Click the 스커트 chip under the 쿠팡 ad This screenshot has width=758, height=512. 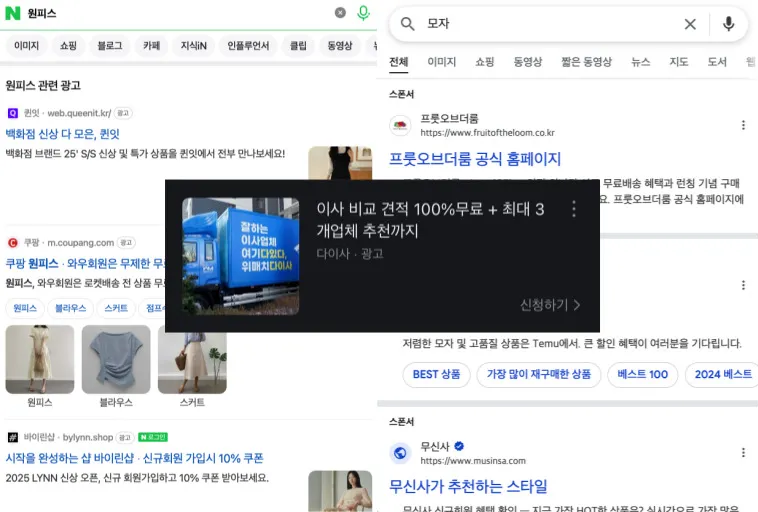[x=116, y=308]
